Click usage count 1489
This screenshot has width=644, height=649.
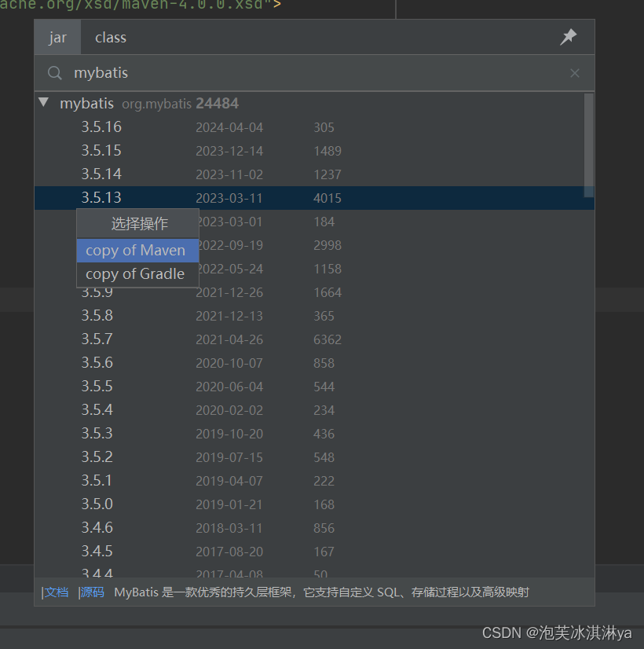tap(327, 151)
